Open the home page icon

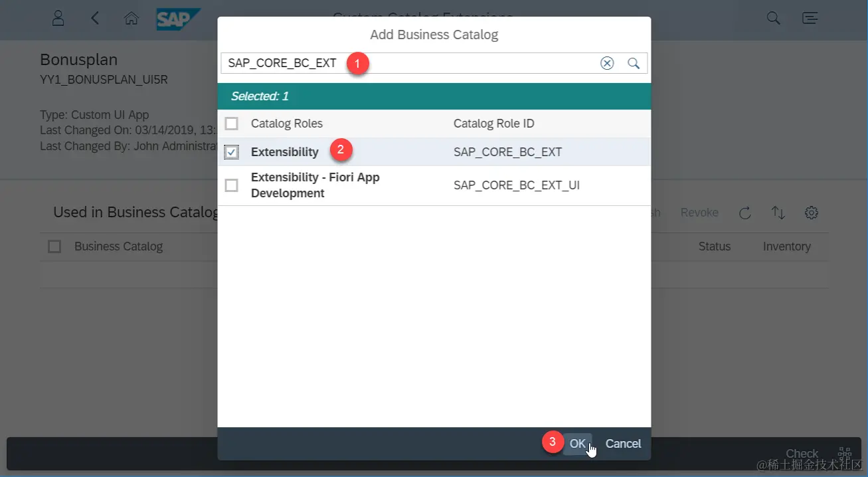point(131,19)
